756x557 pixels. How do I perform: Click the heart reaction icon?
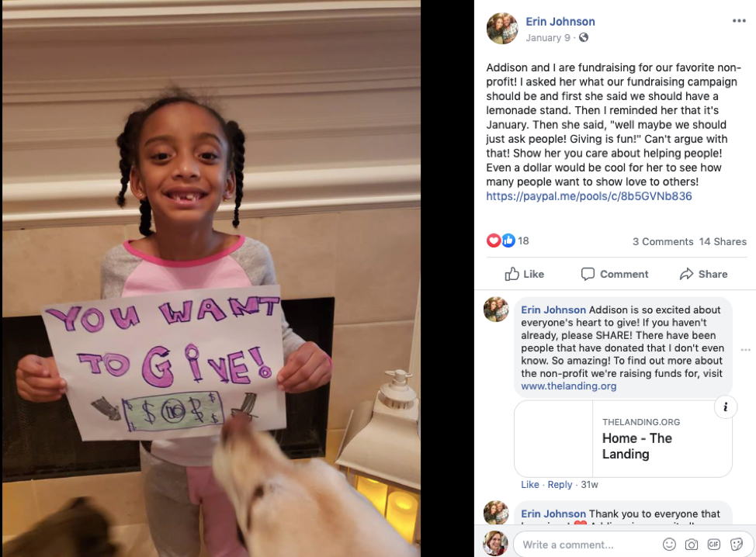tap(493, 240)
